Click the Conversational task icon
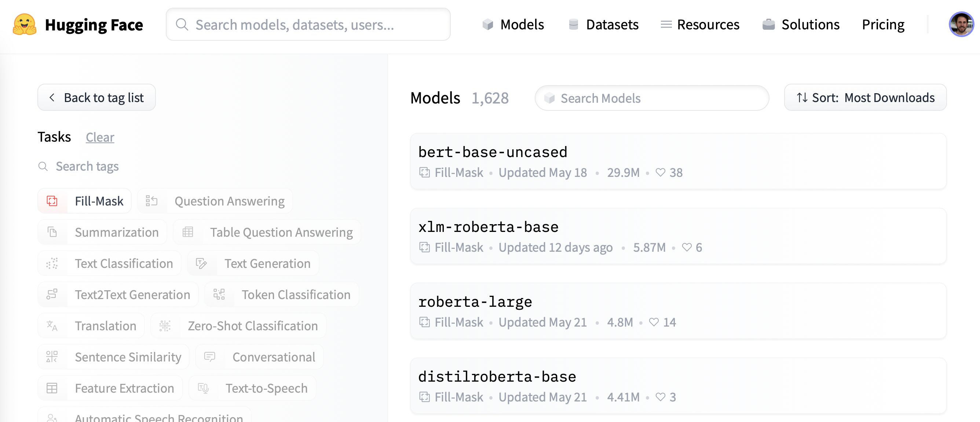This screenshot has width=980, height=422. pyautogui.click(x=209, y=356)
